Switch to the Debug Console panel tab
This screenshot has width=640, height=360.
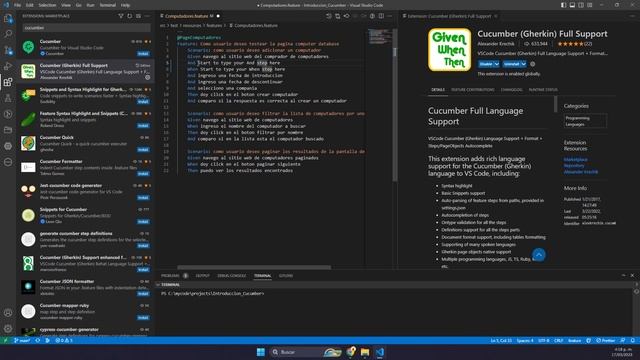pos(231,276)
